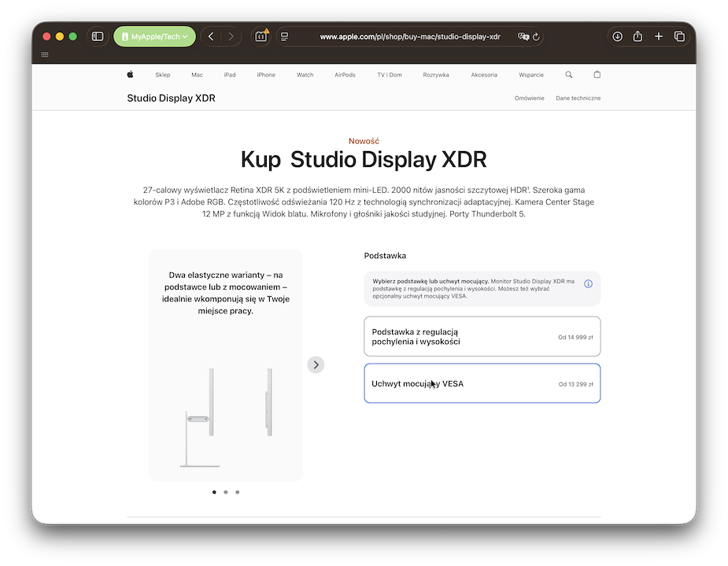Viewport: 728px width, 566px height.
Task: Show Safari downloads
Action: (x=618, y=36)
